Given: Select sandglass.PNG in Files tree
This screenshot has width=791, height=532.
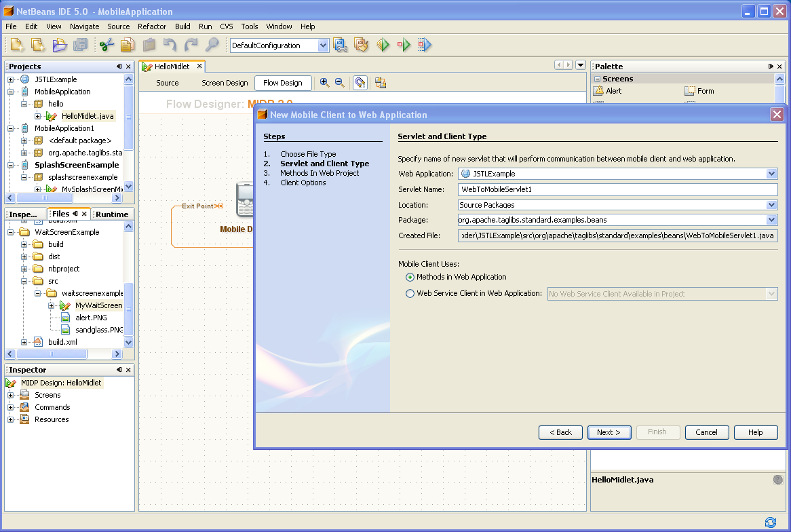Looking at the screenshot, I should (99, 330).
